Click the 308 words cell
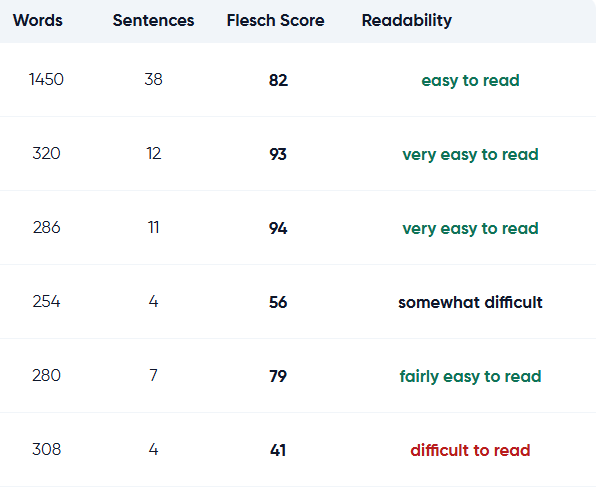Image resolution: width=602 pixels, height=488 pixels. (46, 450)
